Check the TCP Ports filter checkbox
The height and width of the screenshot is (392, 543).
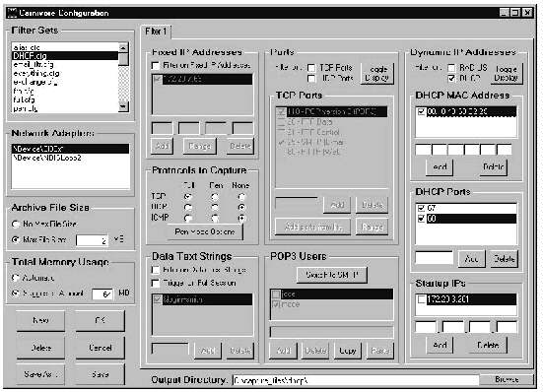311,68
